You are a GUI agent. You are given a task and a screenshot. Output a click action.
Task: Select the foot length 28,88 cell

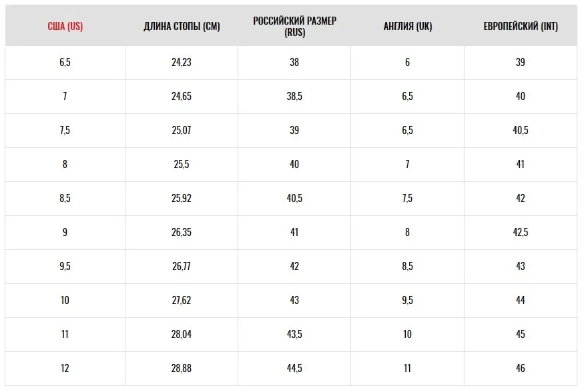(182, 368)
